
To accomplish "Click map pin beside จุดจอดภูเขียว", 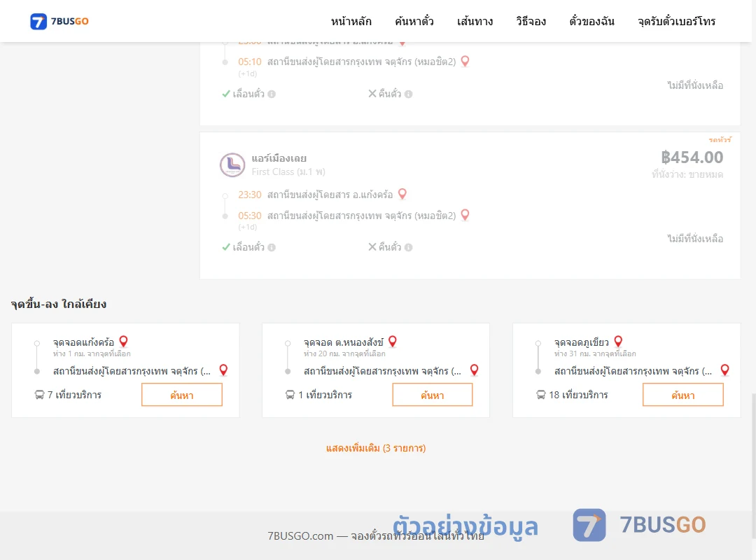I will [x=618, y=342].
